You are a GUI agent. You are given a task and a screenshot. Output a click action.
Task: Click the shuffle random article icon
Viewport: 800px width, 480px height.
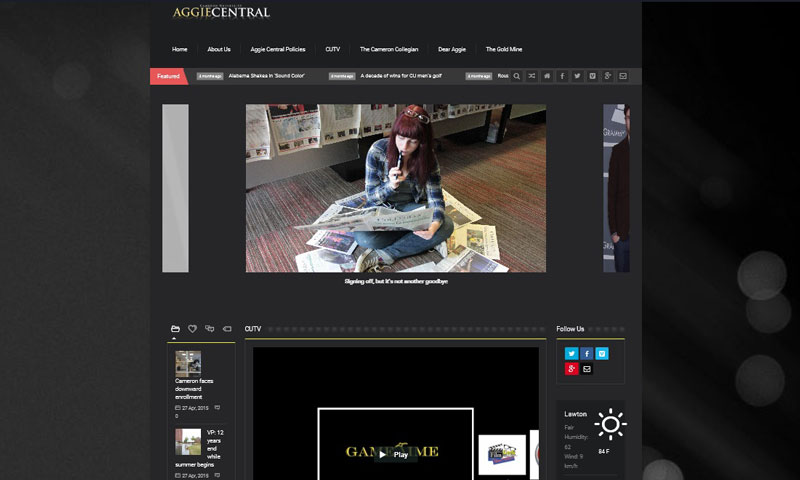pos(532,76)
